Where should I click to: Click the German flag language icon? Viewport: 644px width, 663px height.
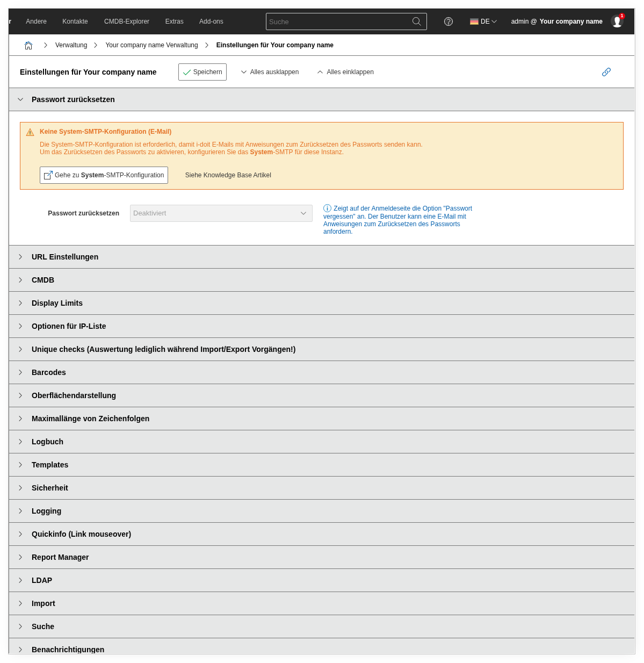pyautogui.click(x=474, y=21)
